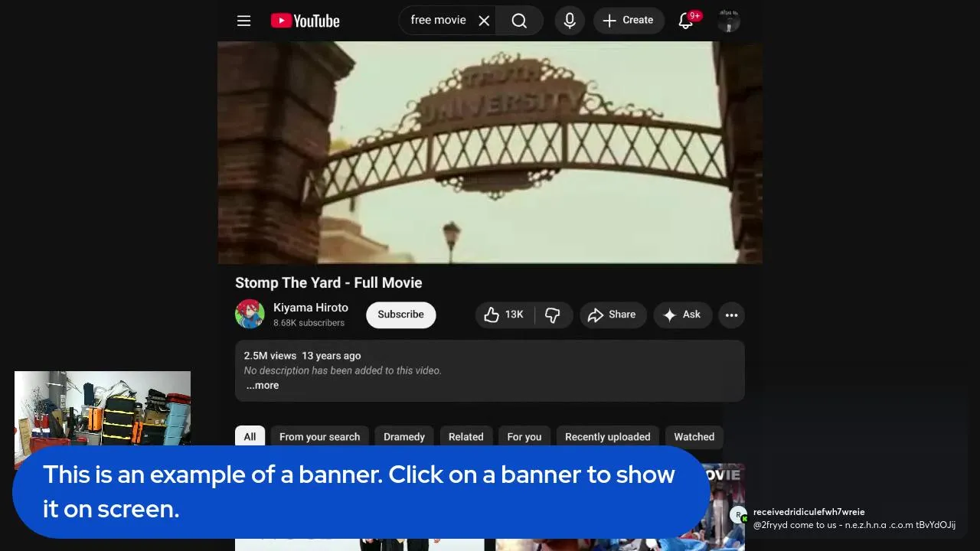Open more actions three-dot menu

(x=731, y=315)
